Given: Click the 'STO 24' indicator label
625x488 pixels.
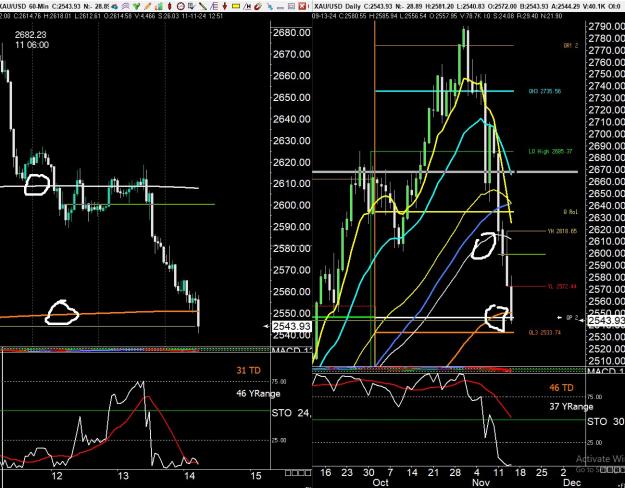Looking at the screenshot, I should coord(291,413).
